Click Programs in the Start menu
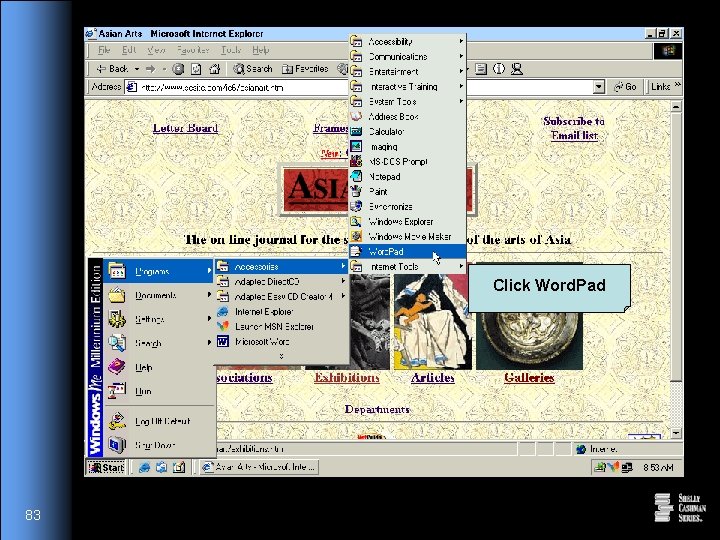720x540 pixels. point(159,271)
